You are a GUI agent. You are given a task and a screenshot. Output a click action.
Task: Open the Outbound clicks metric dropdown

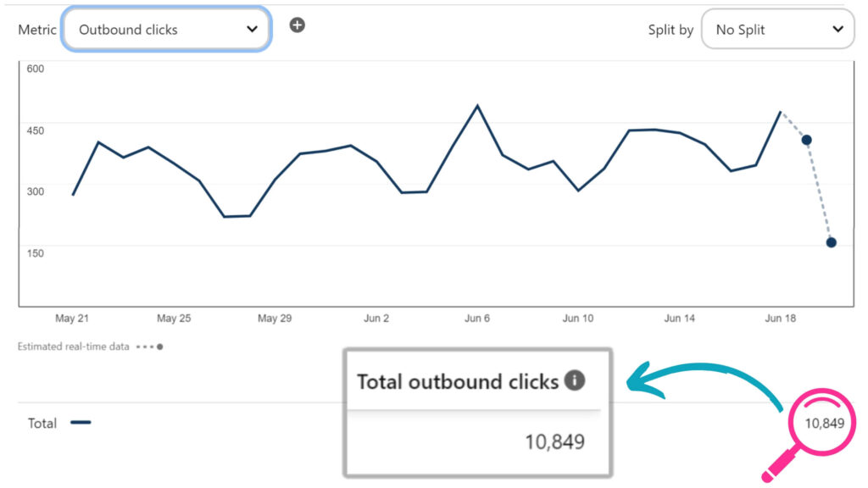tap(167, 30)
